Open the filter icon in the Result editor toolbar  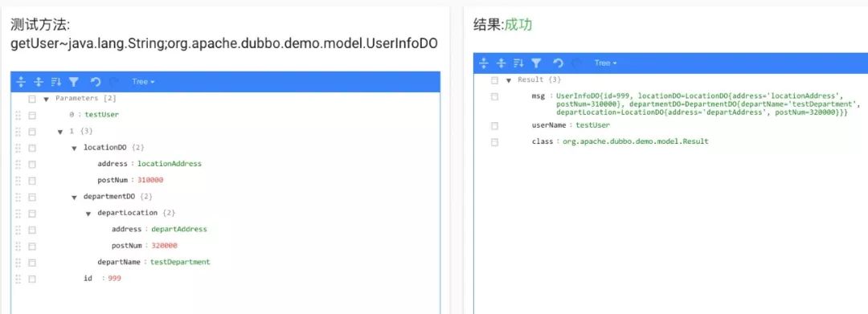[536, 63]
